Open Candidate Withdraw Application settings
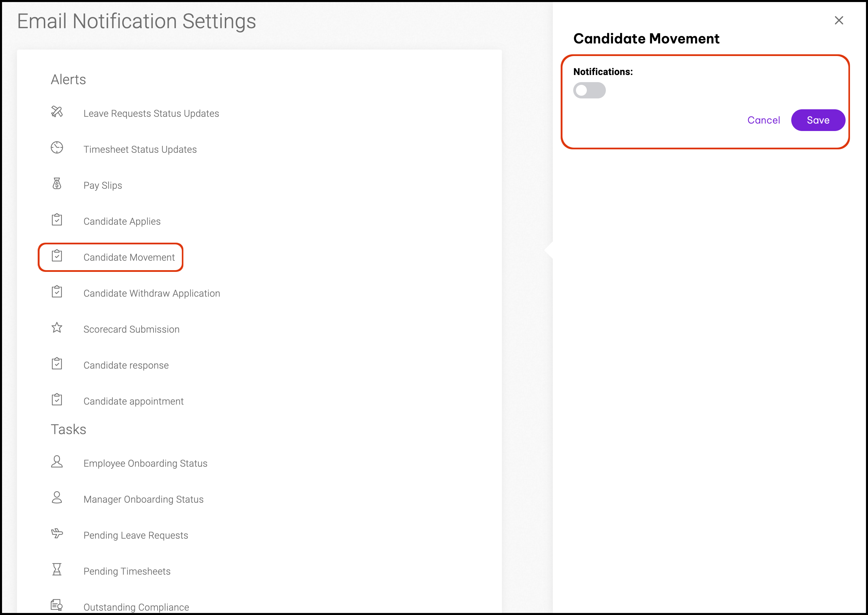Image resolution: width=868 pixels, height=615 pixels. pos(151,294)
